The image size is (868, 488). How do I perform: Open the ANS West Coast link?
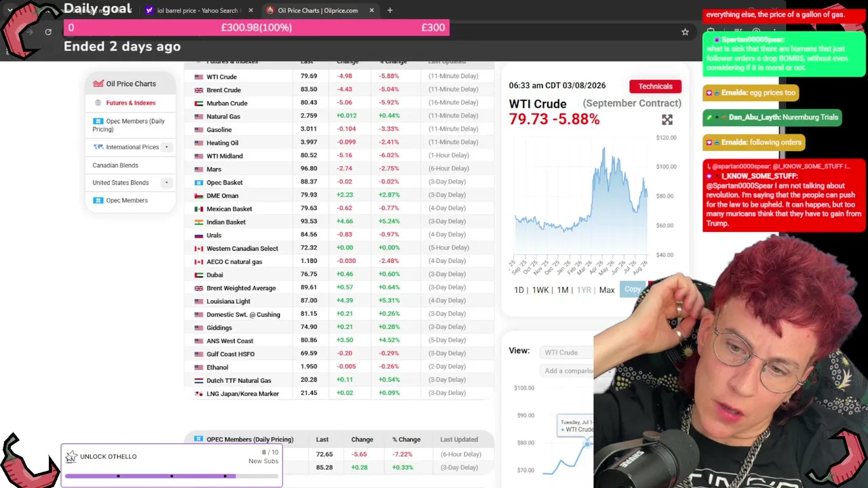[x=230, y=341]
